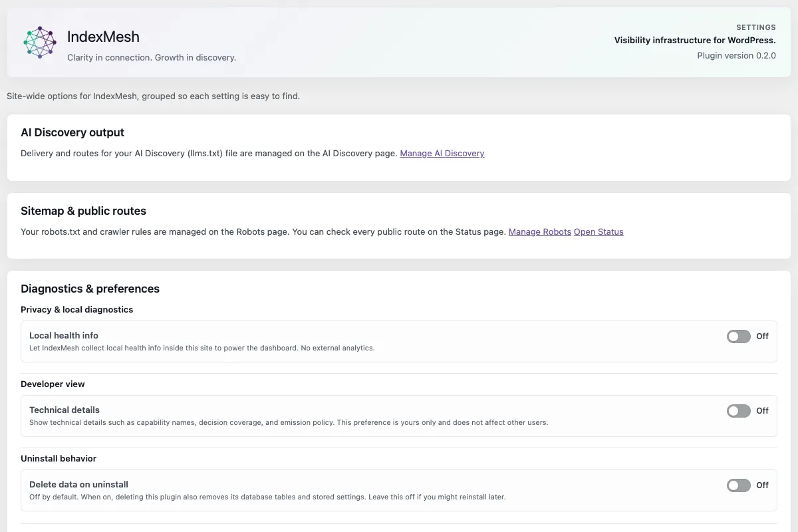Click the Technical details description text
The height and width of the screenshot is (532, 798).
coord(289,423)
